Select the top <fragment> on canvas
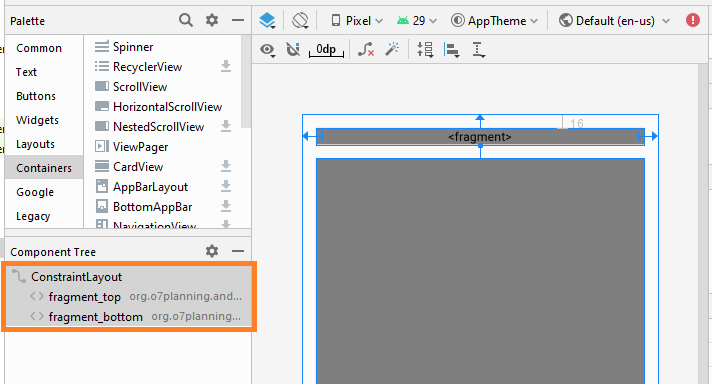The width and height of the screenshot is (712, 384). 480,137
